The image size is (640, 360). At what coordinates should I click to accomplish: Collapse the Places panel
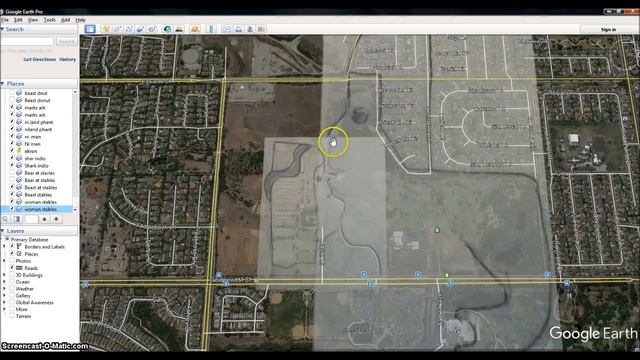click(2, 83)
